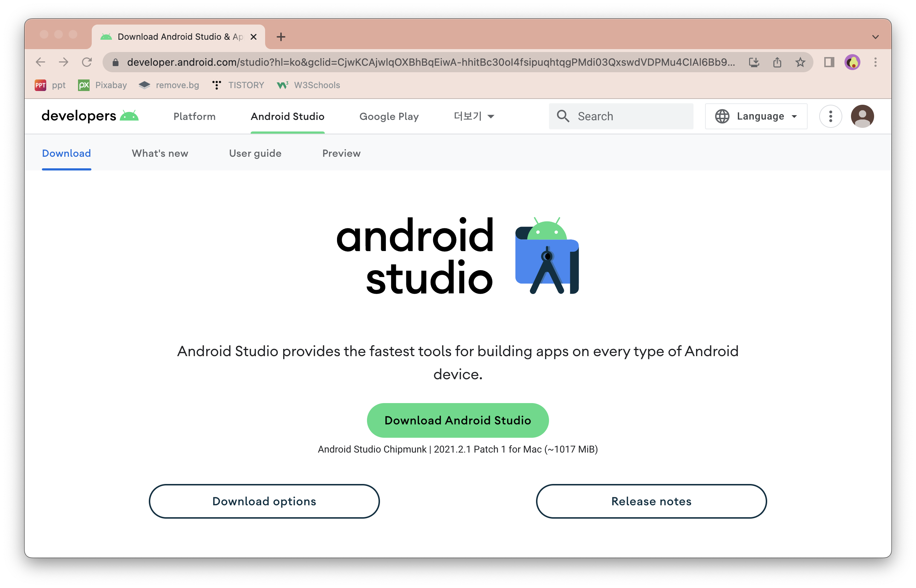
Task: Open the TISTORY bookmark
Action: pos(238,85)
